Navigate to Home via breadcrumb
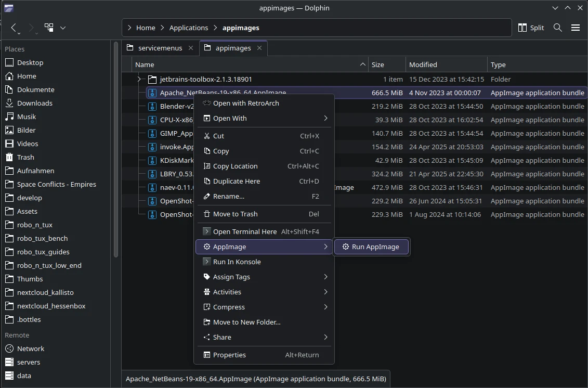Viewport: 588px width, 388px height. click(146, 28)
